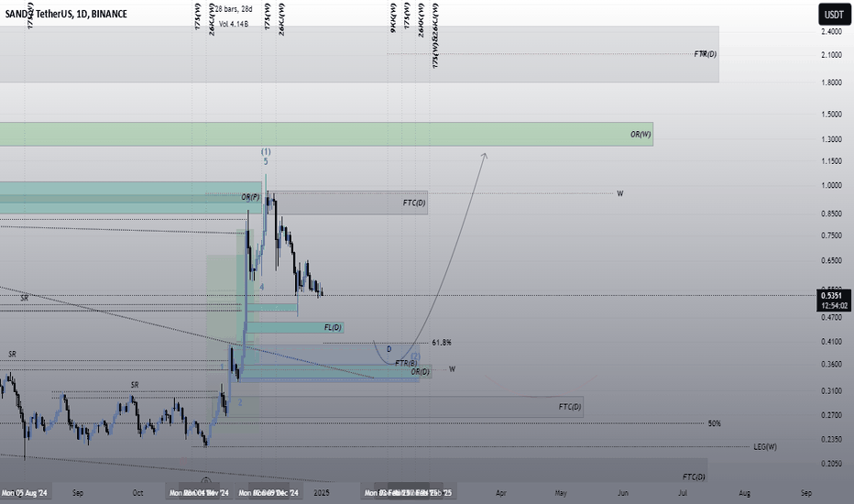Click the 0.6500 price axis label
Image resolution: width=854 pixels, height=504 pixels.
tap(831, 261)
